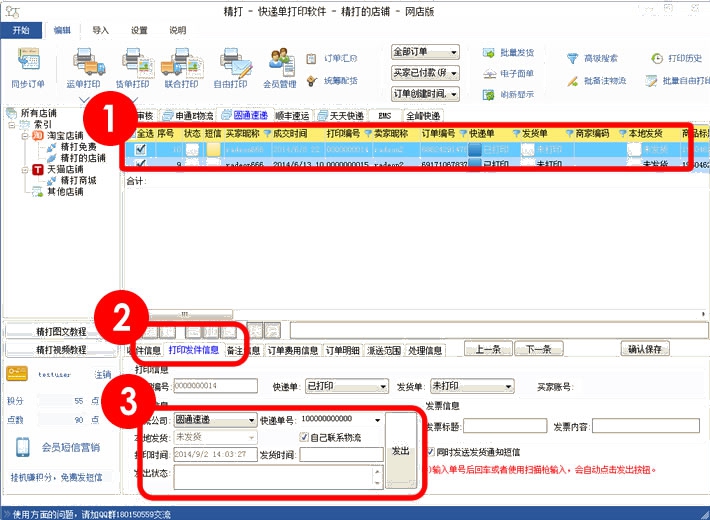Viewport: 710px width, 520px height.
Task: Collapse the 淘宝店铺 tree expander
Action: pos(25,136)
